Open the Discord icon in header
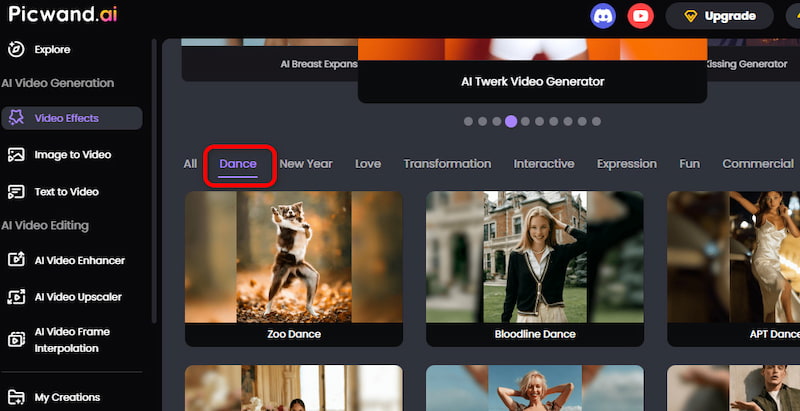 (603, 16)
